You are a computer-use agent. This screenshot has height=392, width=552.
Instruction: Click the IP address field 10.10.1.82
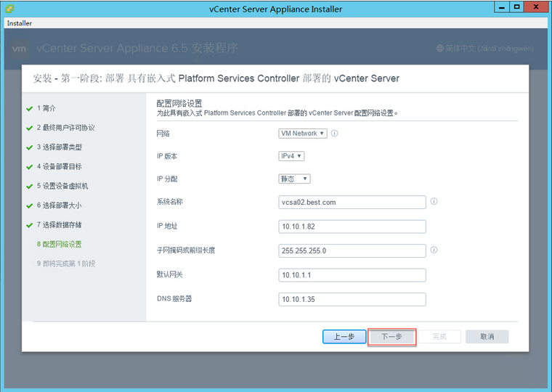pos(352,226)
